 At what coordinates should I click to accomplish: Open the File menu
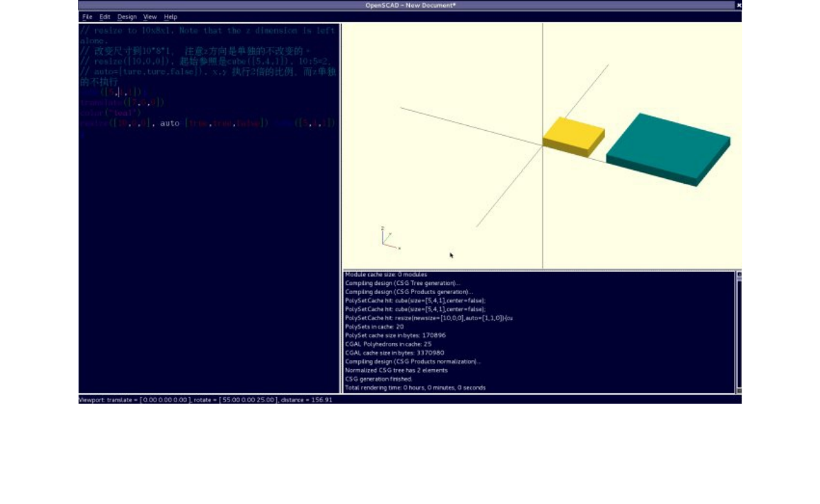(x=87, y=17)
